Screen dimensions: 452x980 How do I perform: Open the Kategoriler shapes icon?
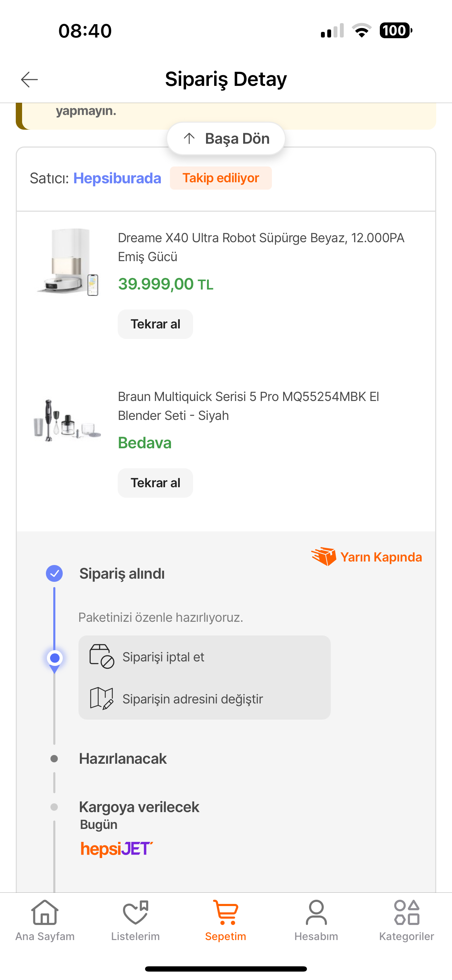click(407, 912)
